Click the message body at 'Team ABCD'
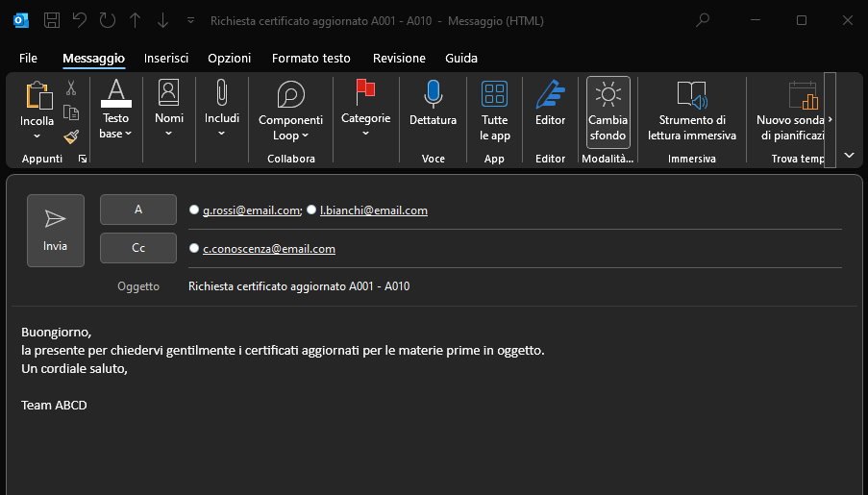 click(x=54, y=406)
